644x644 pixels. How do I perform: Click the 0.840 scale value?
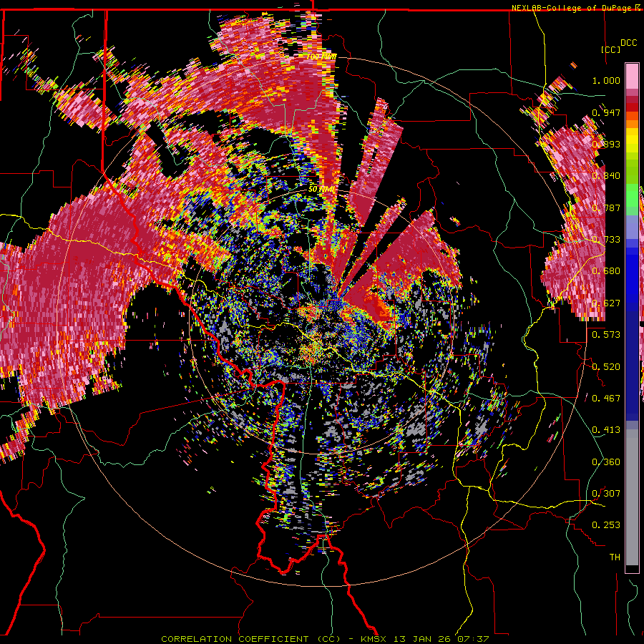pyautogui.click(x=606, y=176)
